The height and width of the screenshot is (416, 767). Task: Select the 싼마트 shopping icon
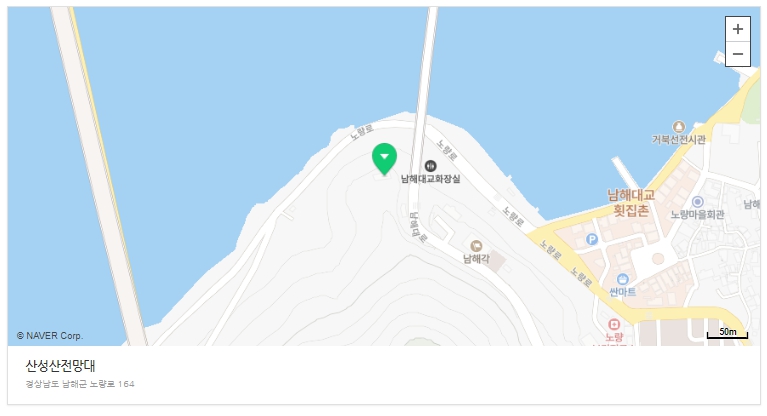tap(623, 279)
